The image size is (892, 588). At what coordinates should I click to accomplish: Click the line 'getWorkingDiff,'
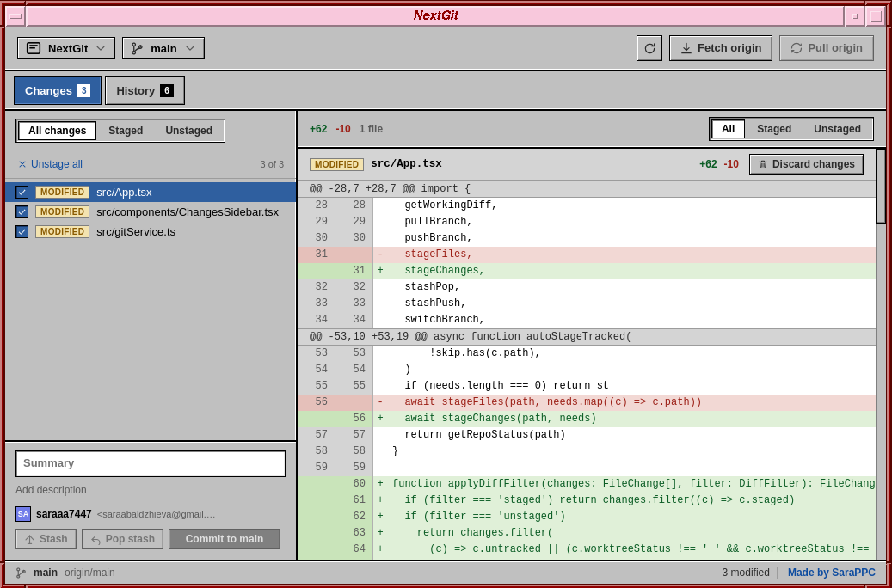pos(587,205)
